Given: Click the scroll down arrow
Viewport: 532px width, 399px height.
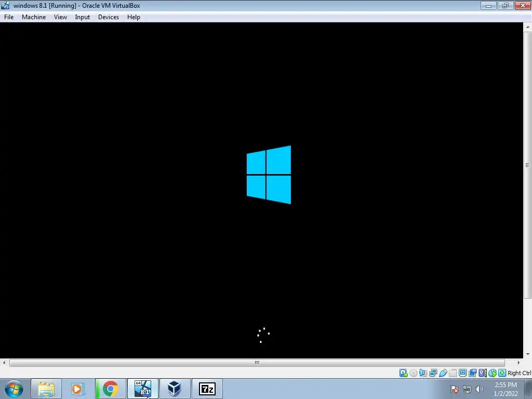Looking at the screenshot, I should pyautogui.click(x=528, y=354).
